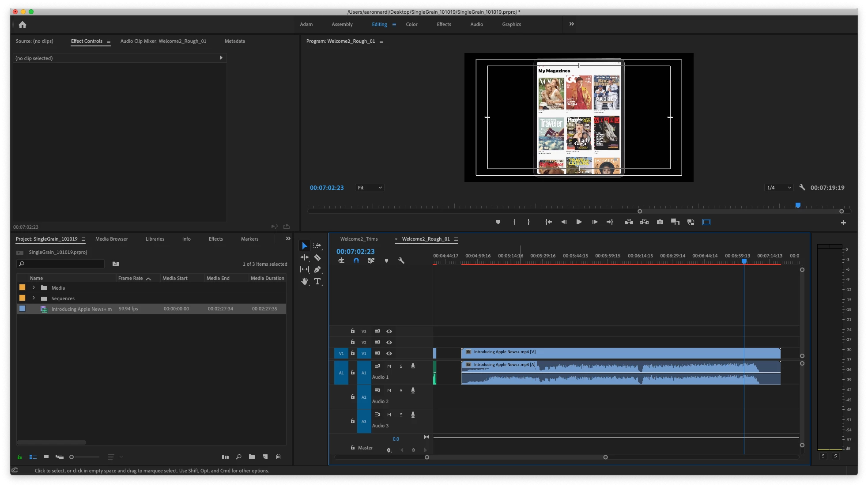Hide the V1 track output eye
The width and height of the screenshot is (868, 487).
(x=389, y=353)
